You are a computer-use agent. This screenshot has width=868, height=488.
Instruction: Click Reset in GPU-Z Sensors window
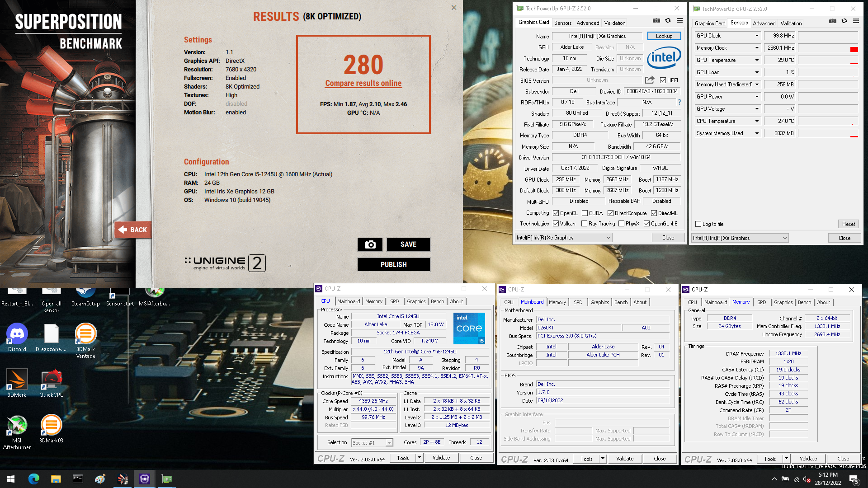point(849,224)
